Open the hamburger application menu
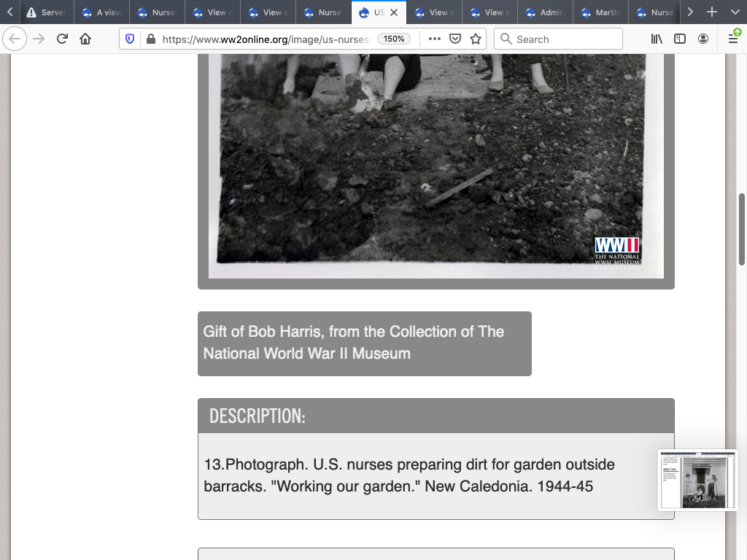The image size is (747, 560). (x=733, y=39)
